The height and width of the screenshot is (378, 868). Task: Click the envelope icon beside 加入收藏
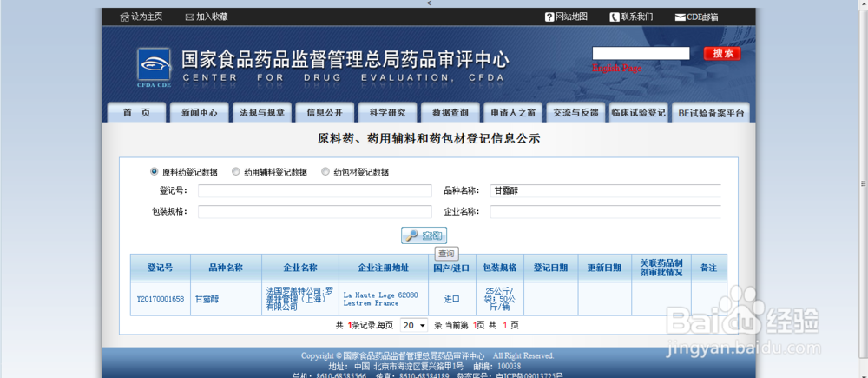point(189,17)
